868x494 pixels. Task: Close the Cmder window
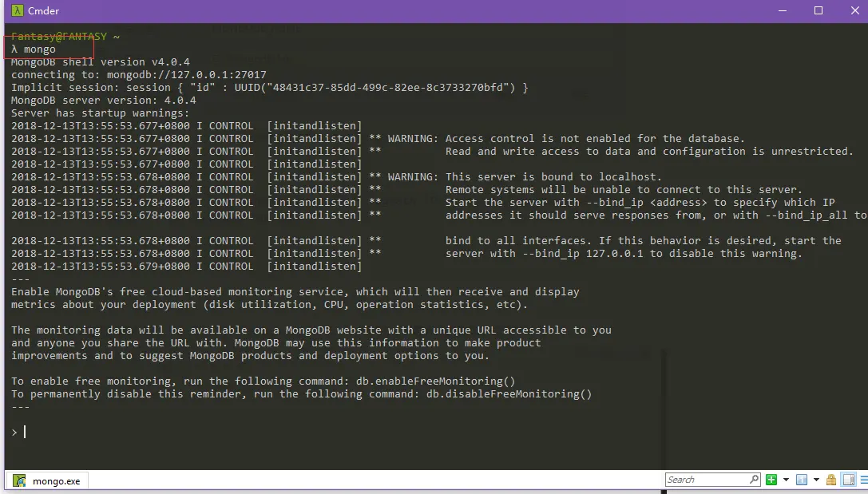[854, 10]
